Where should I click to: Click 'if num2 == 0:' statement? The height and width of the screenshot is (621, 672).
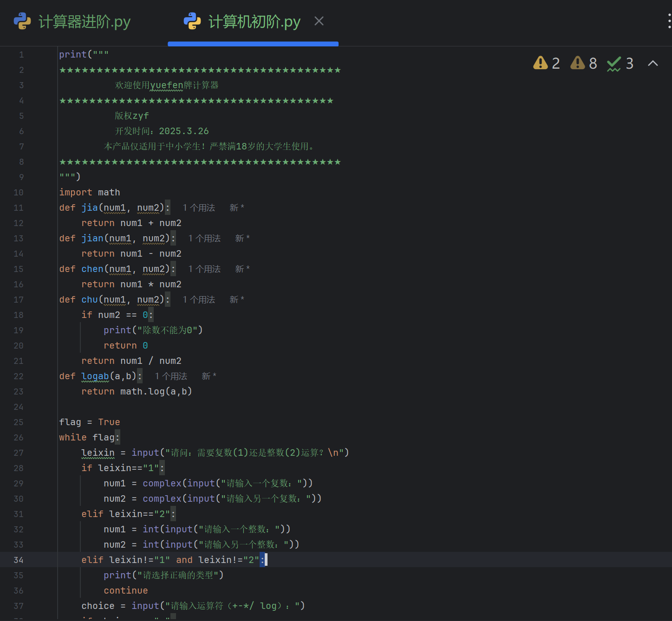point(117,315)
